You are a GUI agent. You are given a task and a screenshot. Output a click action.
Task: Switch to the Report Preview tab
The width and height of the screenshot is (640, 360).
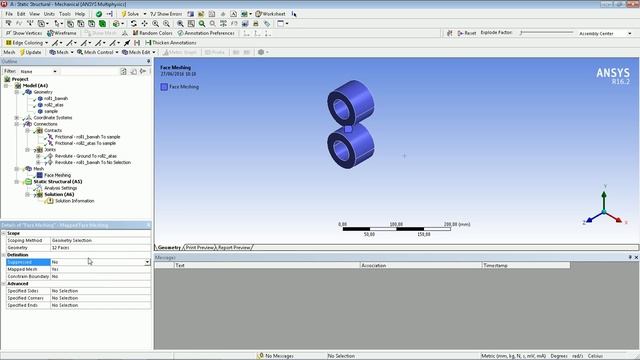coord(234,248)
